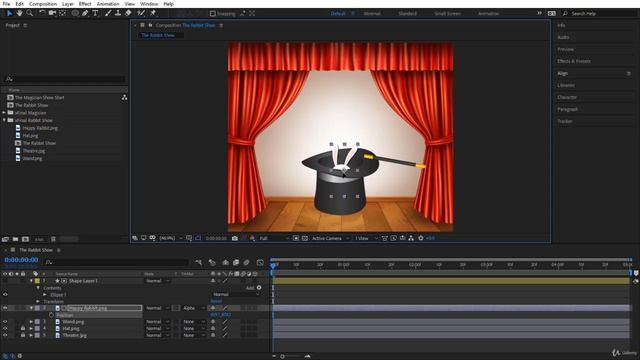640x360 pixels.
Task: Click the Frame Blending icon in timeline
Action: pyautogui.click(x=236, y=262)
